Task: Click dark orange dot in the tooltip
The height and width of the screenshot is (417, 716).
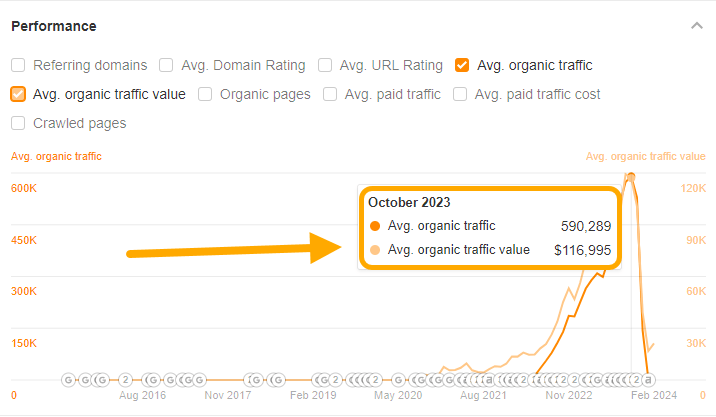Action: click(374, 226)
